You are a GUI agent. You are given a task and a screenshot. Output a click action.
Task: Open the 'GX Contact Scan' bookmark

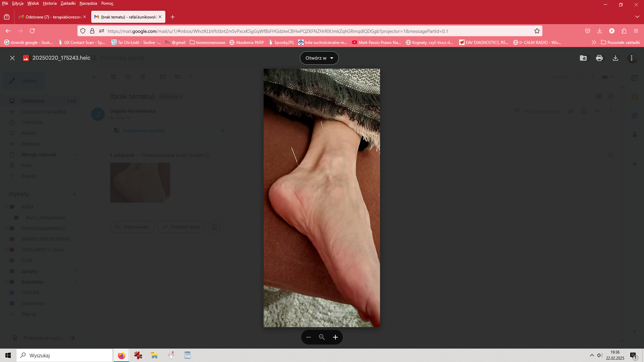point(82,43)
